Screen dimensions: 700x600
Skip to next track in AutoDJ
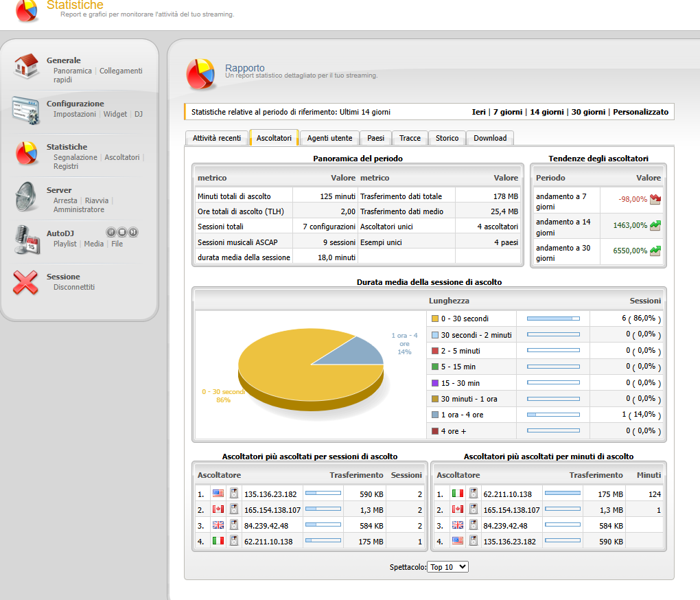point(133,232)
